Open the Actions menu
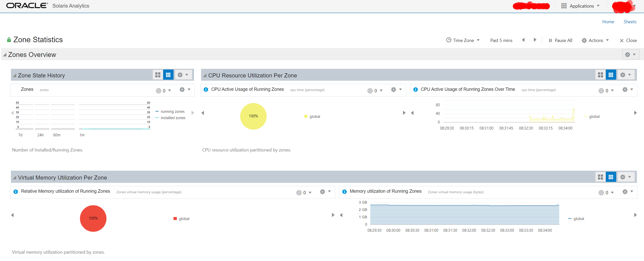 tap(595, 40)
